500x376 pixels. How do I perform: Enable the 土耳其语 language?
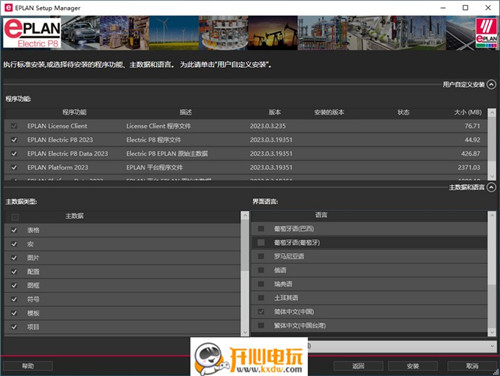pyautogui.click(x=261, y=298)
